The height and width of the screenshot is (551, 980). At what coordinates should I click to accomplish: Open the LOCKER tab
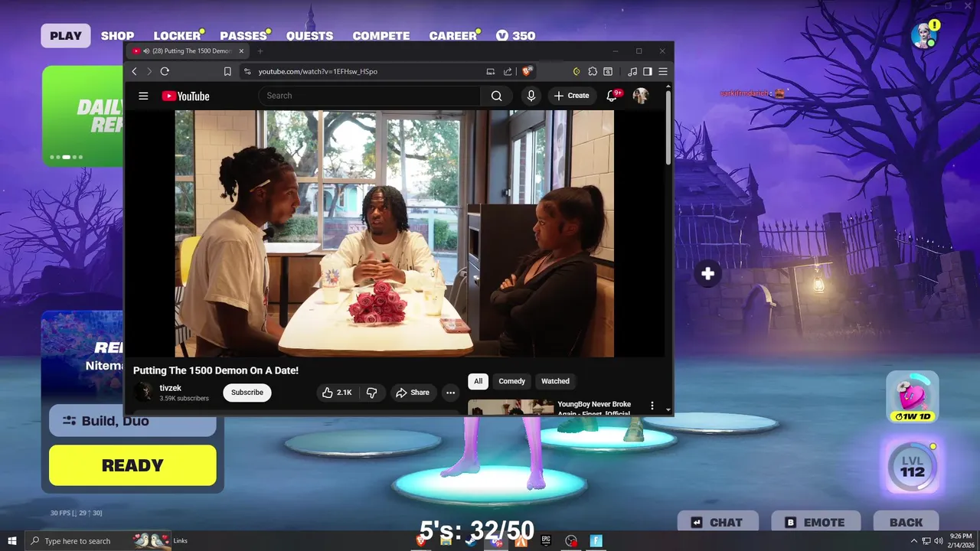pyautogui.click(x=177, y=36)
